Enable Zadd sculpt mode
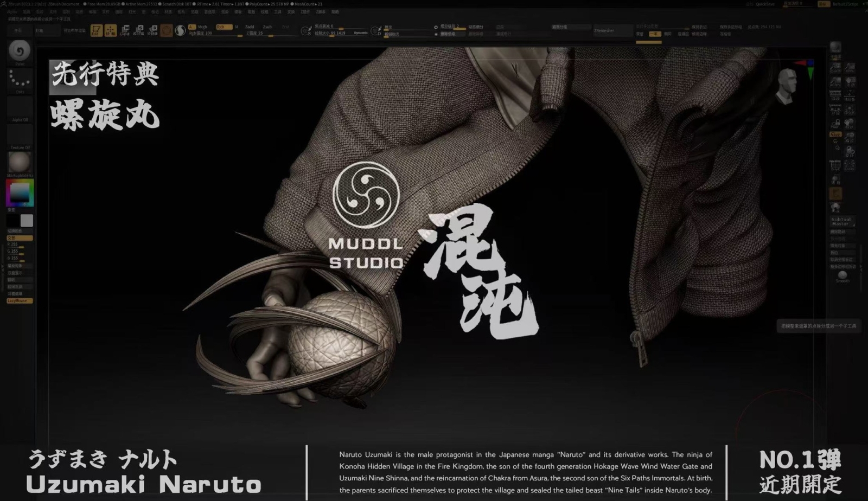Image resolution: width=868 pixels, height=501 pixels. tap(250, 27)
